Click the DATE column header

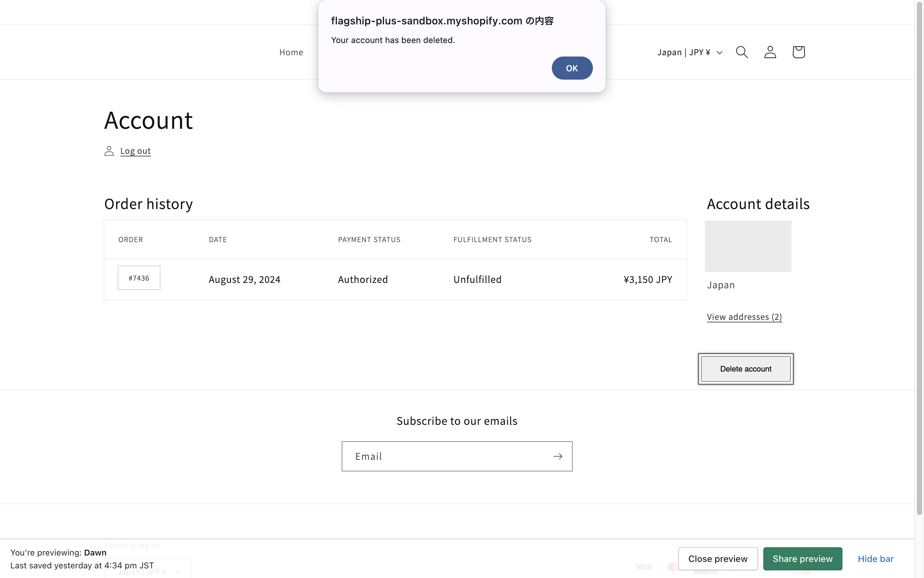[218, 240]
